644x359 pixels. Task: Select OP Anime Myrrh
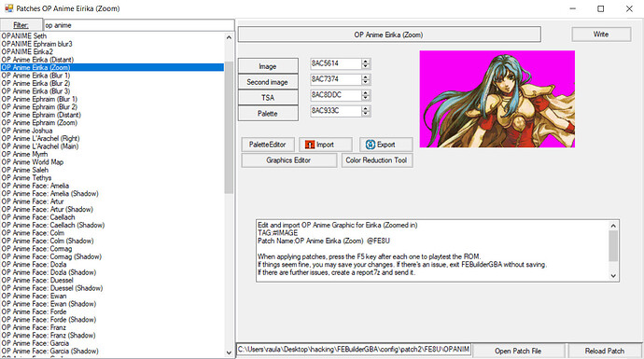click(x=112, y=154)
